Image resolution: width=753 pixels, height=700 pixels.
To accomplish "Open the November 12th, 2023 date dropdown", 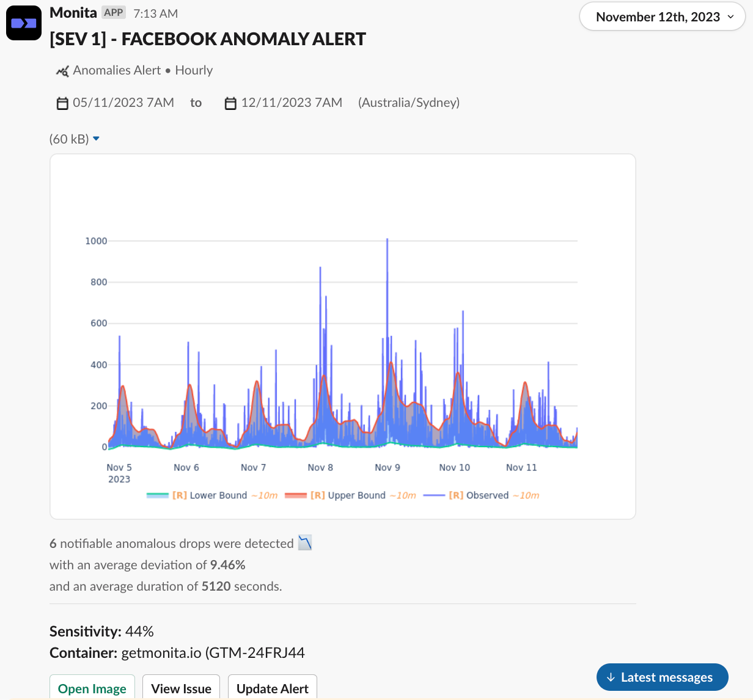I will (662, 16).
